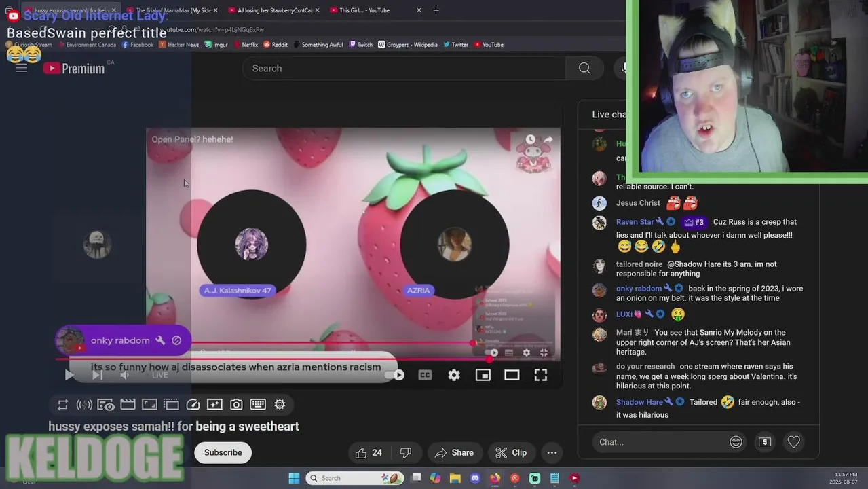Open a new browser tab
The image size is (868, 489).
pyautogui.click(x=436, y=10)
